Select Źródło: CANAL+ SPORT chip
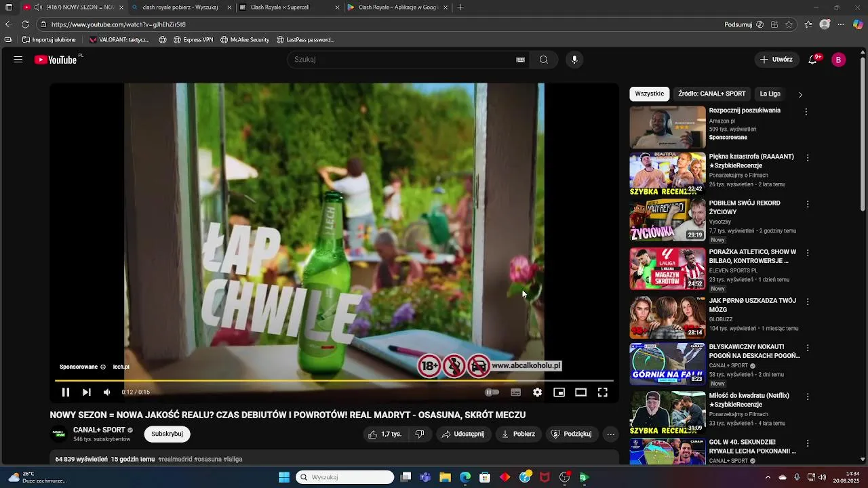Screen dimensions: 868x488 pos(712,94)
